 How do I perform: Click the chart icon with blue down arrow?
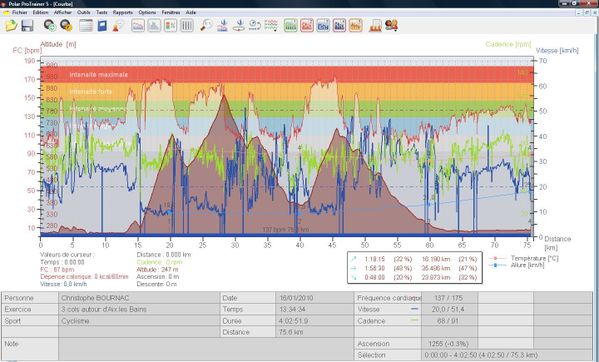[223, 26]
